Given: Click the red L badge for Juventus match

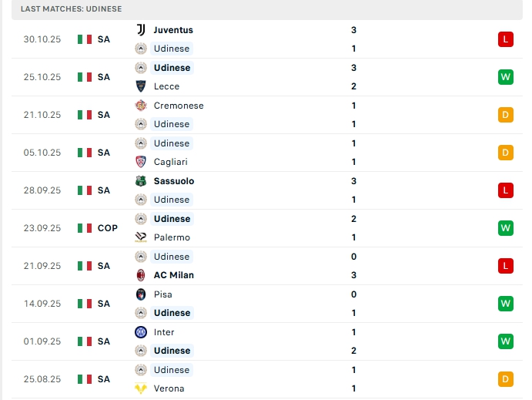Looking at the screenshot, I should (x=505, y=39).
